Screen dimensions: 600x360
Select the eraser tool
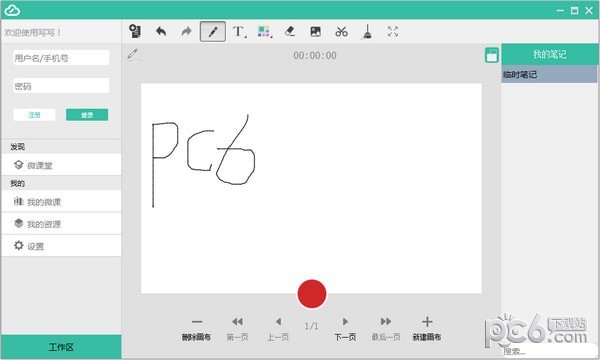(290, 31)
